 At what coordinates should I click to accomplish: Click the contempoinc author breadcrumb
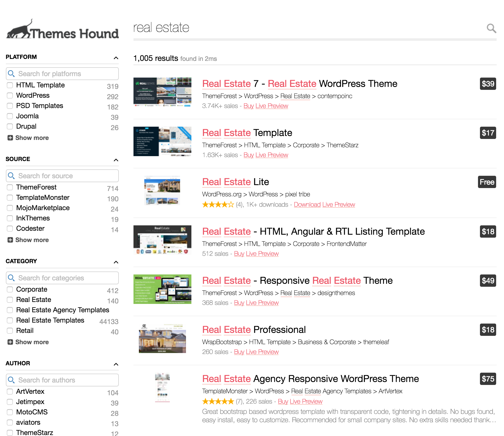tap(335, 96)
